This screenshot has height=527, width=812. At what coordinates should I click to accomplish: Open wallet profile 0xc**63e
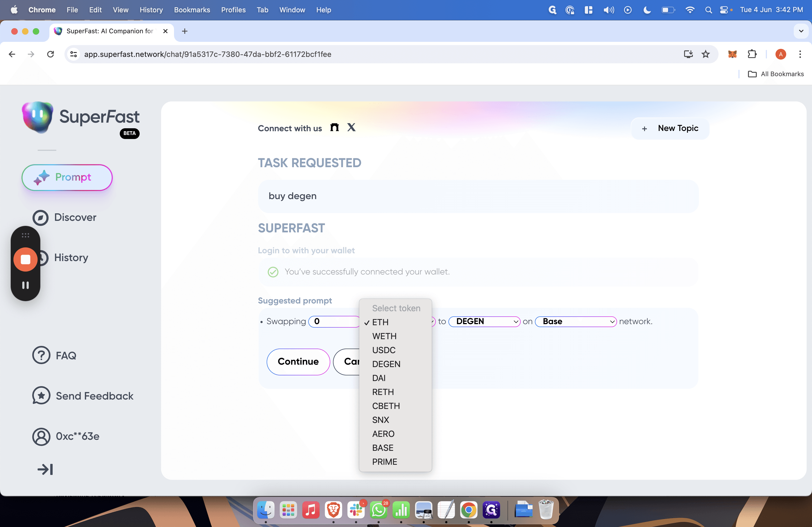click(66, 436)
